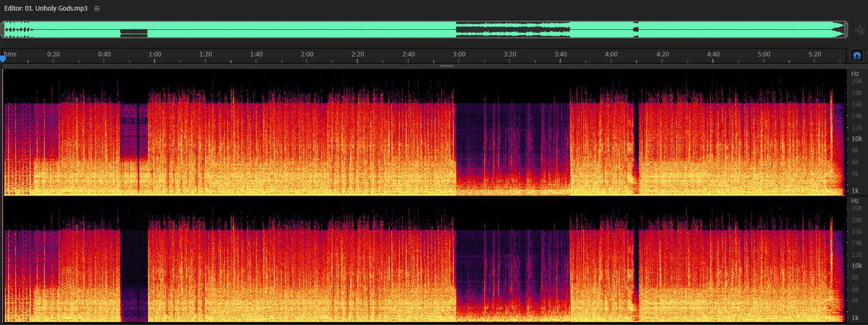This screenshot has width=868, height=325.
Task: Click 0:20 on the time ruler
Action: [54, 54]
